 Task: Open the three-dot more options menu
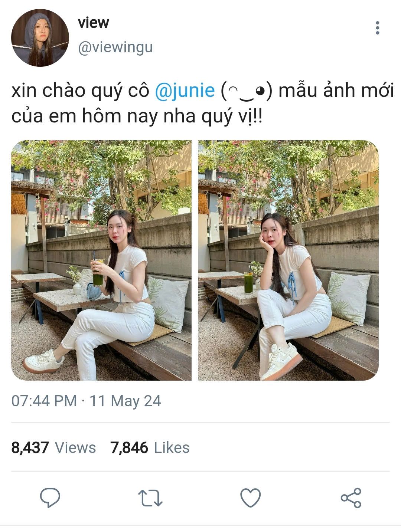click(x=378, y=28)
